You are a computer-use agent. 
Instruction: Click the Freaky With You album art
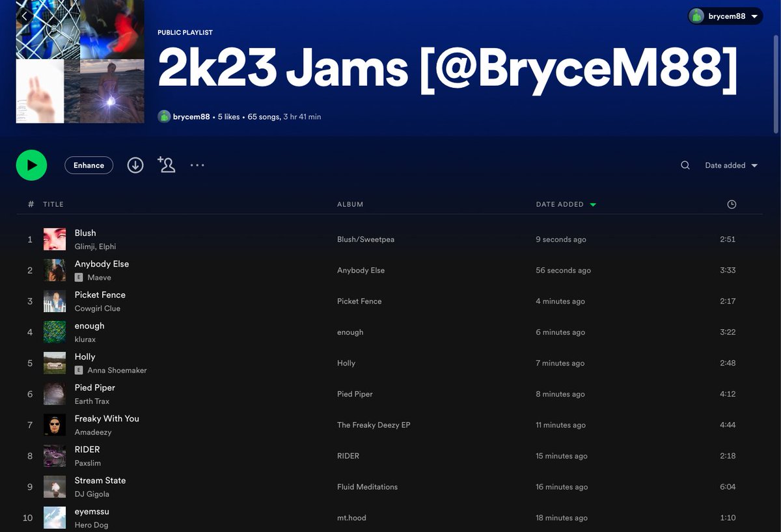[x=55, y=425]
